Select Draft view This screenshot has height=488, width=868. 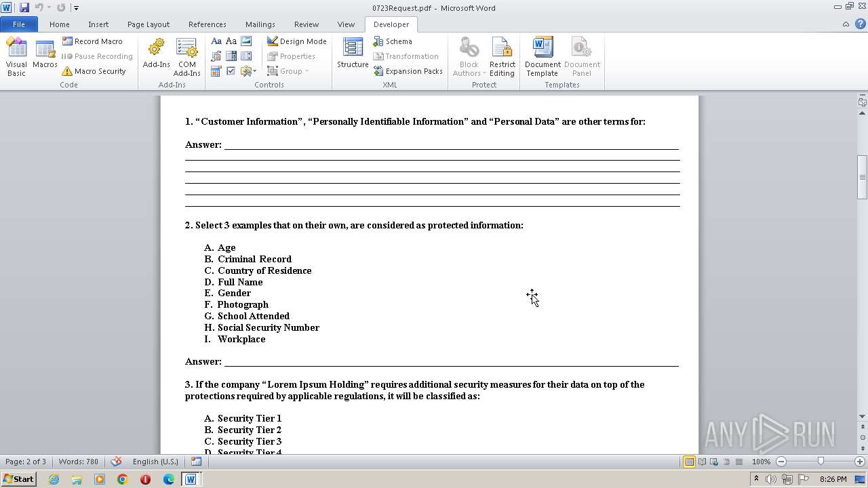[738, 462]
